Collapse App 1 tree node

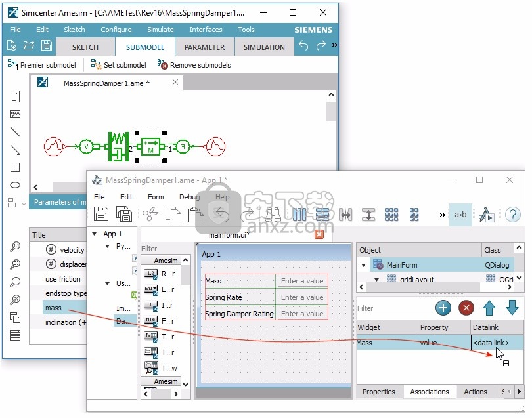click(x=95, y=234)
